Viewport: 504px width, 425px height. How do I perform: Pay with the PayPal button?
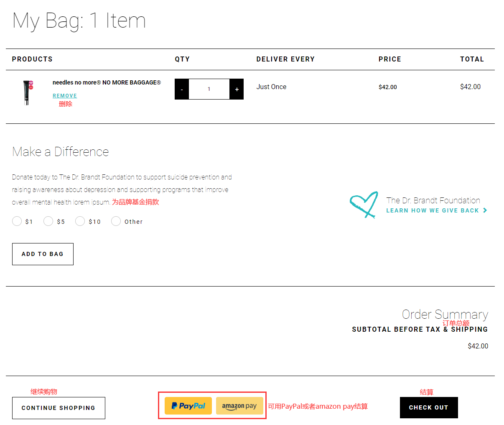(188, 406)
